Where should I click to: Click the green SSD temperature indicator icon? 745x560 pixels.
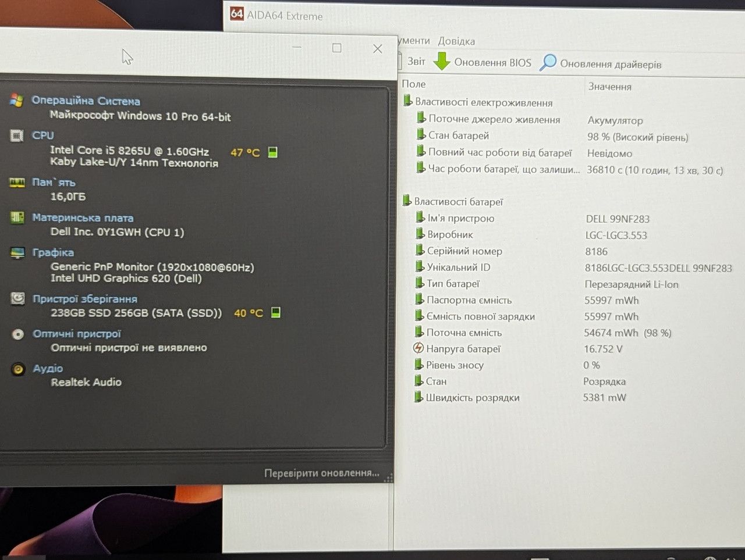click(276, 312)
